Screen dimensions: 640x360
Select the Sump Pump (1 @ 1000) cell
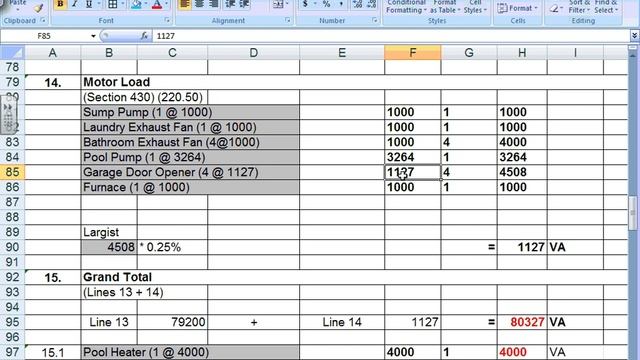pyautogui.click(x=190, y=112)
